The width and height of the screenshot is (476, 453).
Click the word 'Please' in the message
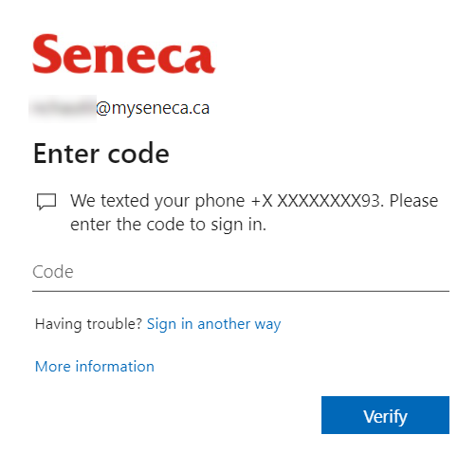pos(413,201)
